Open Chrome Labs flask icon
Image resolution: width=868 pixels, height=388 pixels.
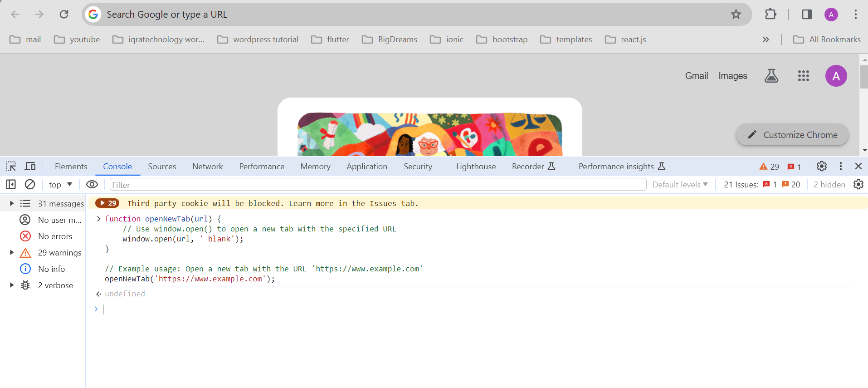(771, 76)
